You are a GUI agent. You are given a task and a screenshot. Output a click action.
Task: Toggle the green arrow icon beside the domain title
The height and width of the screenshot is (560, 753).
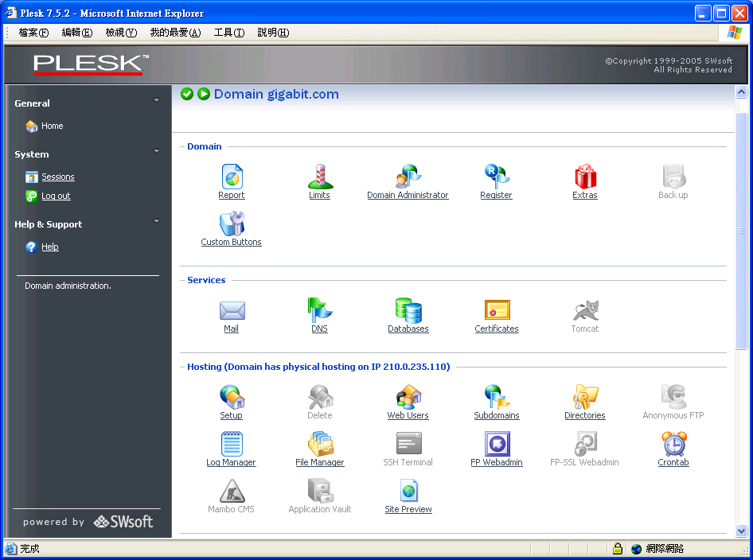pyautogui.click(x=204, y=94)
